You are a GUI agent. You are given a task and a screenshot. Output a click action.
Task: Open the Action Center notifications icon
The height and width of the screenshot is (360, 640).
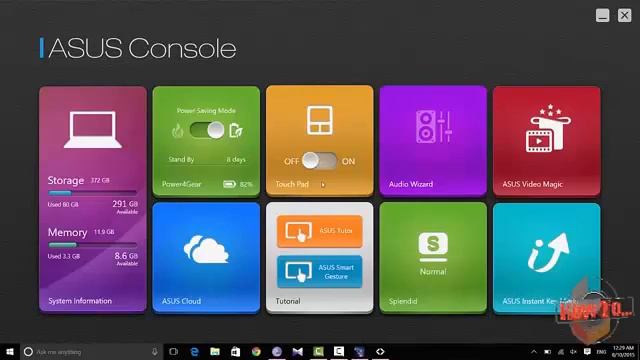(587, 351)
